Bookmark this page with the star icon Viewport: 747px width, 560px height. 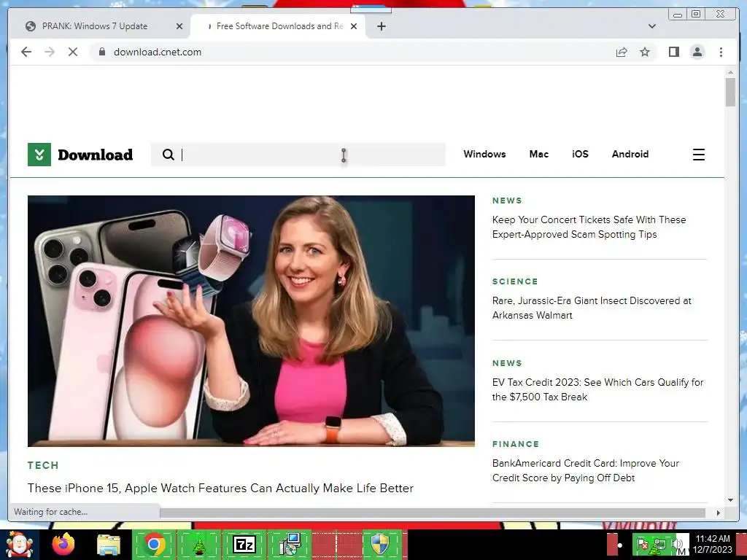(645, 52)
